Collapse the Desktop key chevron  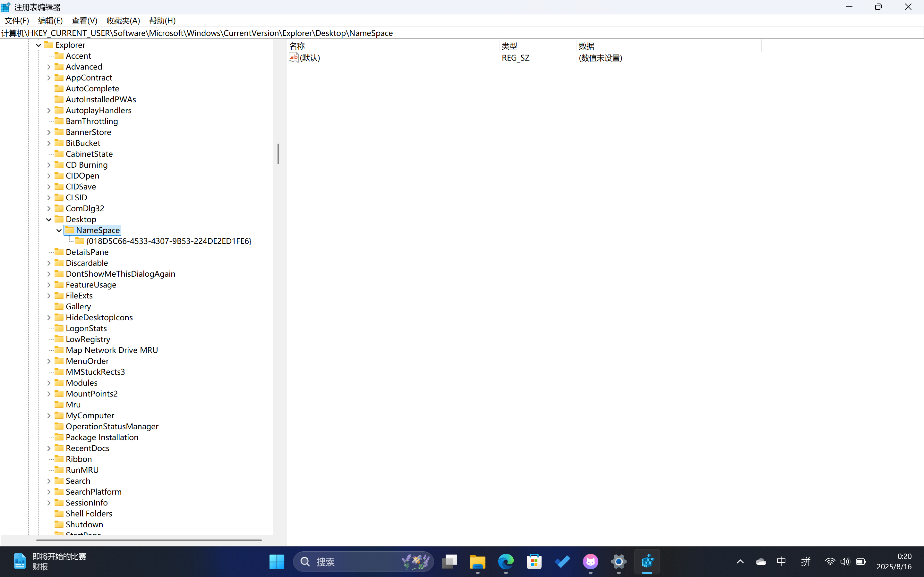(49, 220)
